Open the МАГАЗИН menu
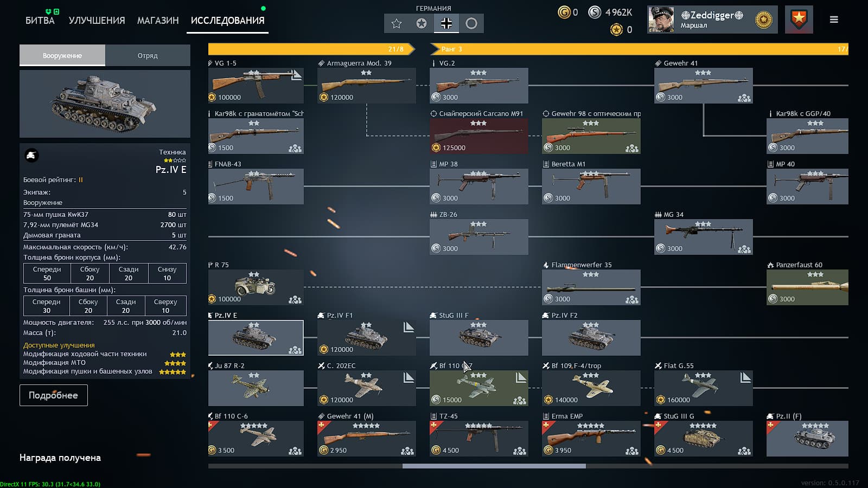Screen dimensions: 868x488 158,21
